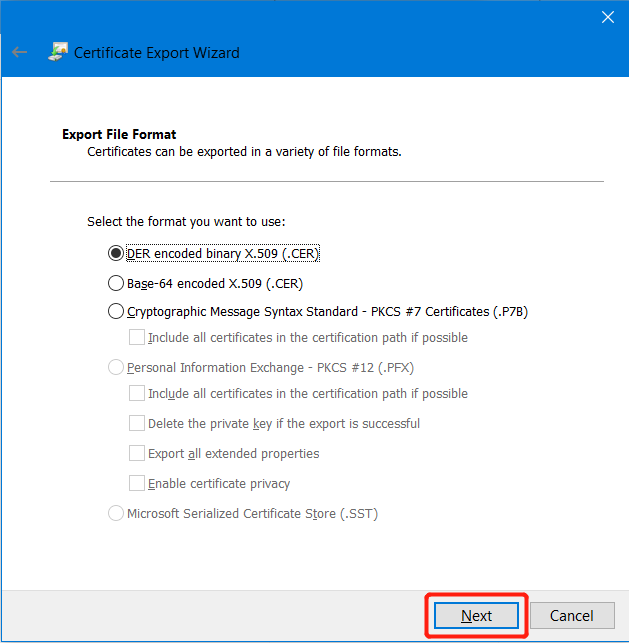Toggle Delete the private key checkbox
This screenshot has height=643, width=629.
pos(137,423)
